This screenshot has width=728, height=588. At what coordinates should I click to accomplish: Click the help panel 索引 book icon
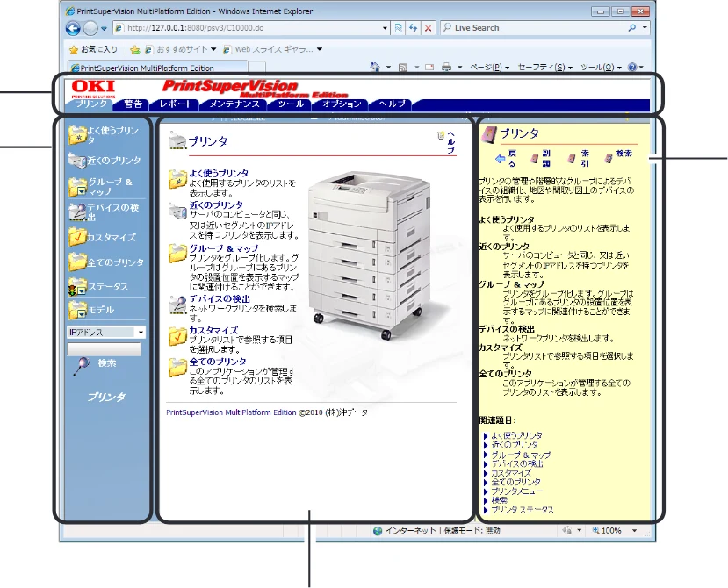[x=572, y=159]
